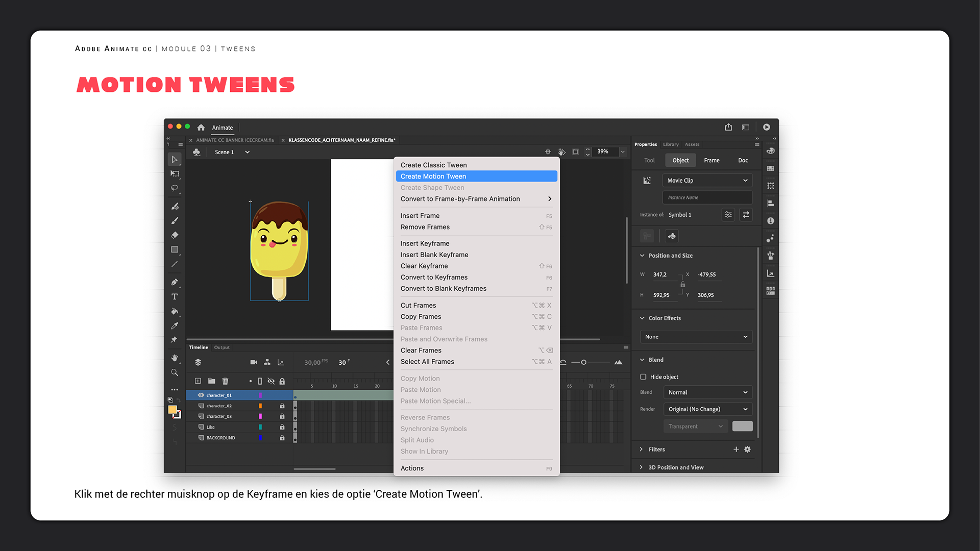Screen dimensions: 980x551
Task: Toggle lock on character_02 layer
Action: (x=282, y=406)
